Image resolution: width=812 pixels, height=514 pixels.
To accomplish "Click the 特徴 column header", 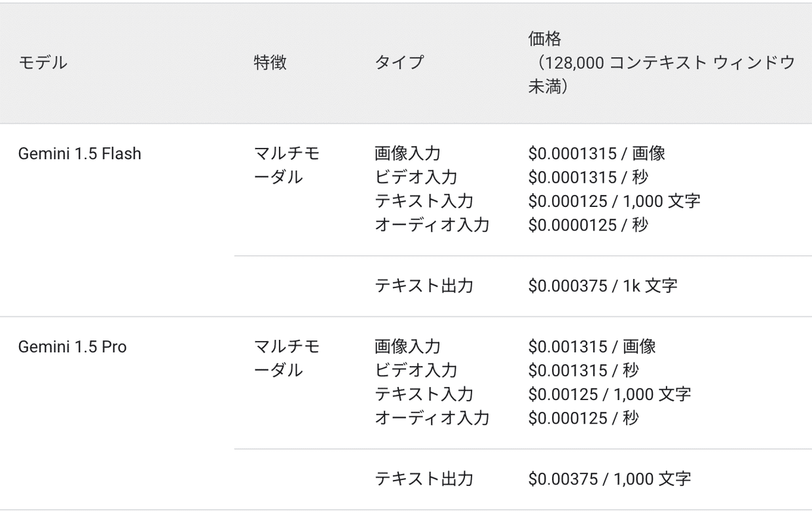I will (x=270, y=63).
